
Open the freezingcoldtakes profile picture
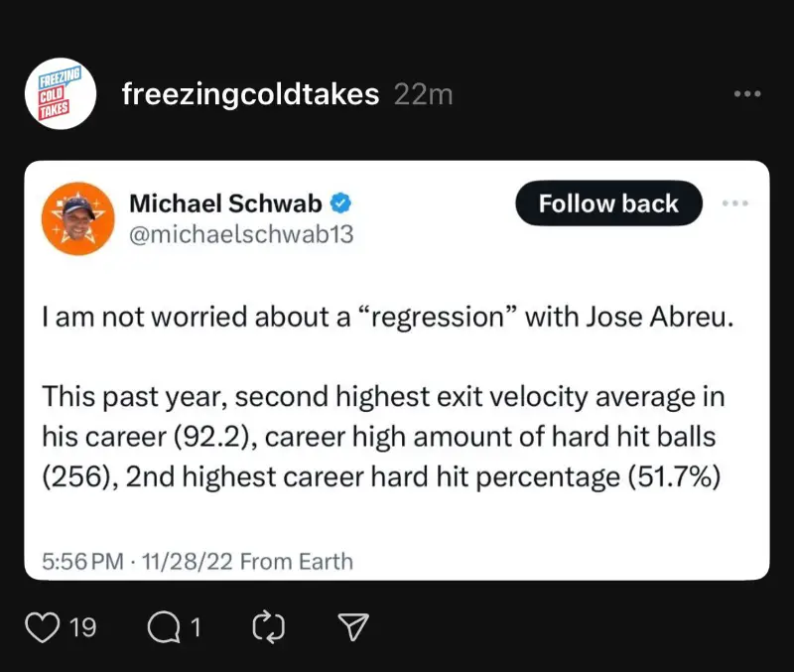click(x=59, y=94)
